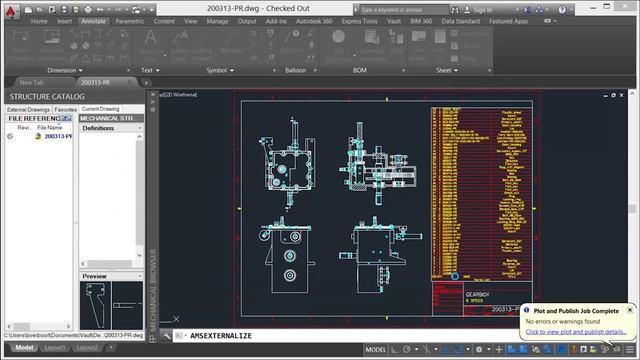Switch to the Layout1 tab
The image size is (640, 360).
[54, 348]
